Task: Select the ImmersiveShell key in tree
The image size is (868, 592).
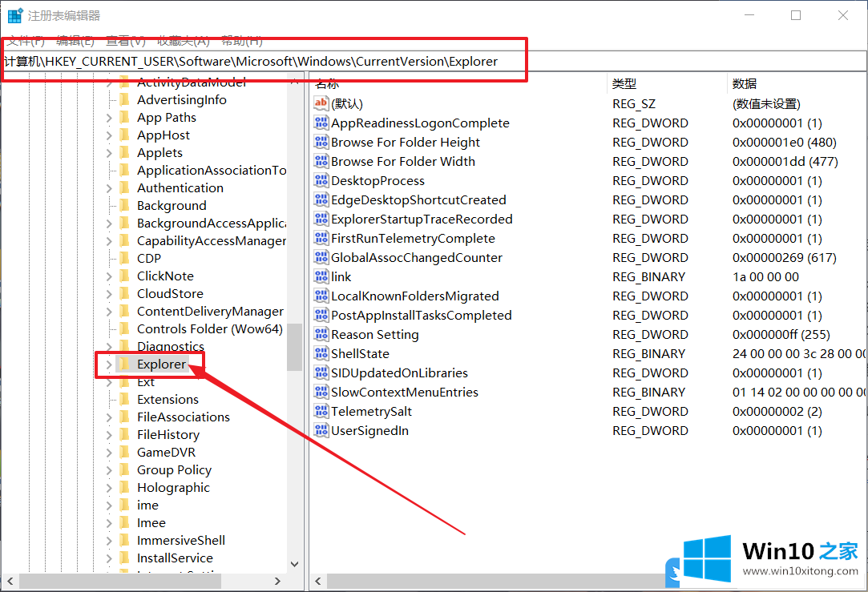Action: tap(180, 540)
